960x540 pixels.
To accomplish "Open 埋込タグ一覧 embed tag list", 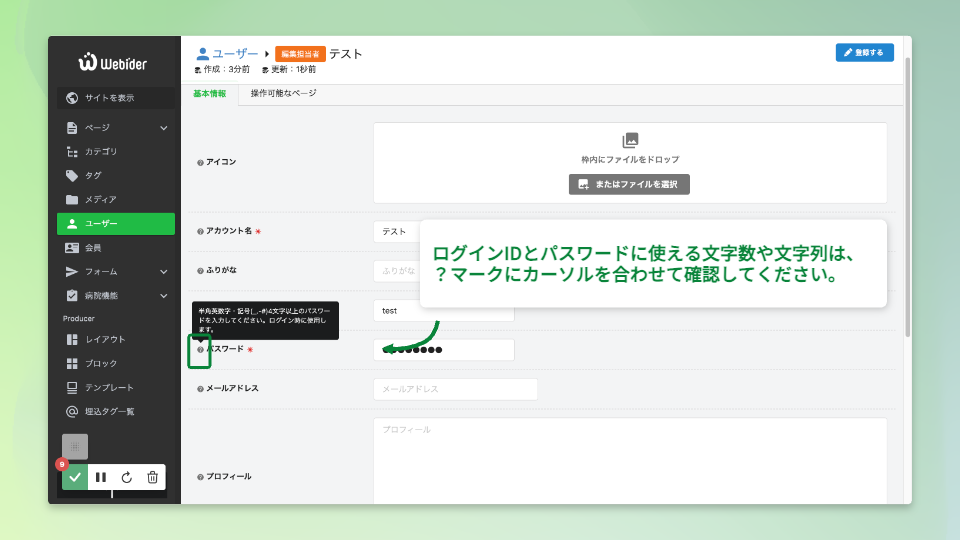I will [x=110, y=411].
